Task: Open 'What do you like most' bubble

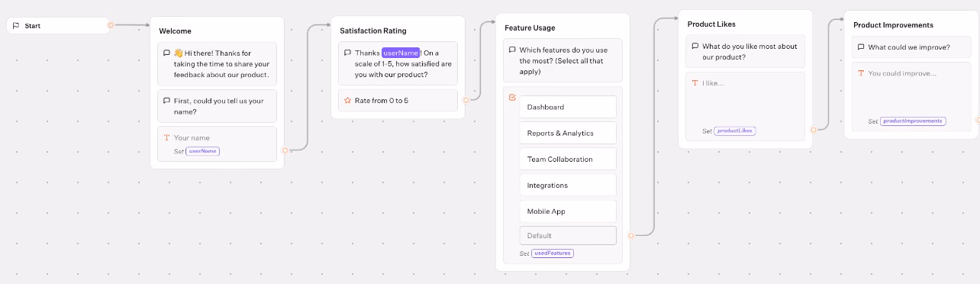Action: tap(746, 52)
